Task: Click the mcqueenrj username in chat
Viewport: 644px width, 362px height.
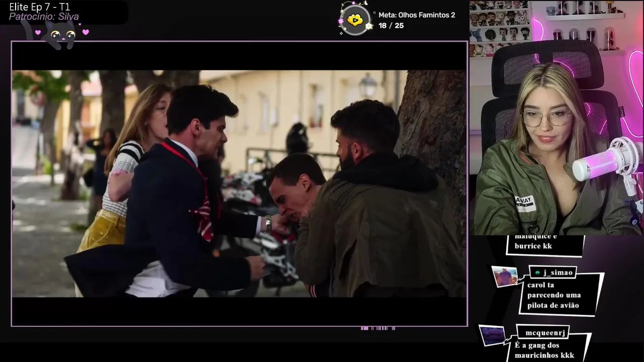Action: [x=545, y=333]
